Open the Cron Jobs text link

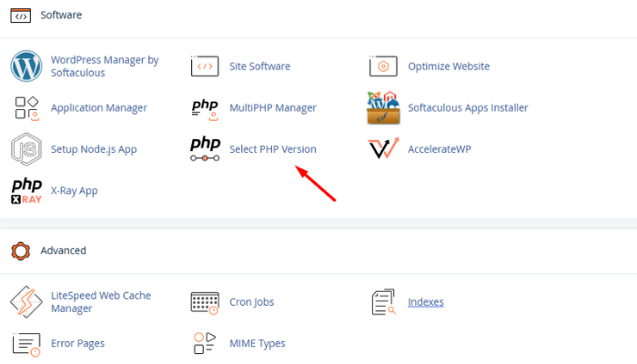(x=252, y=301)
